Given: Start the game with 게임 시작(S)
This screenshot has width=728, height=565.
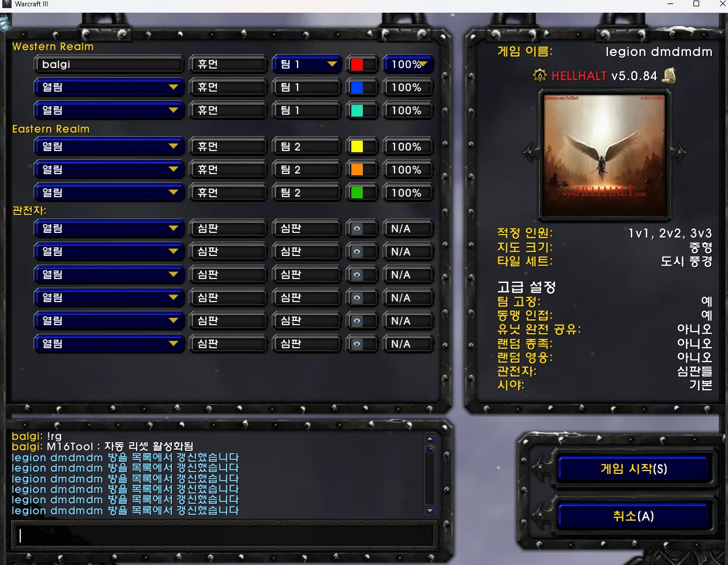Looking at the screenshot, I should pos(633,469).
